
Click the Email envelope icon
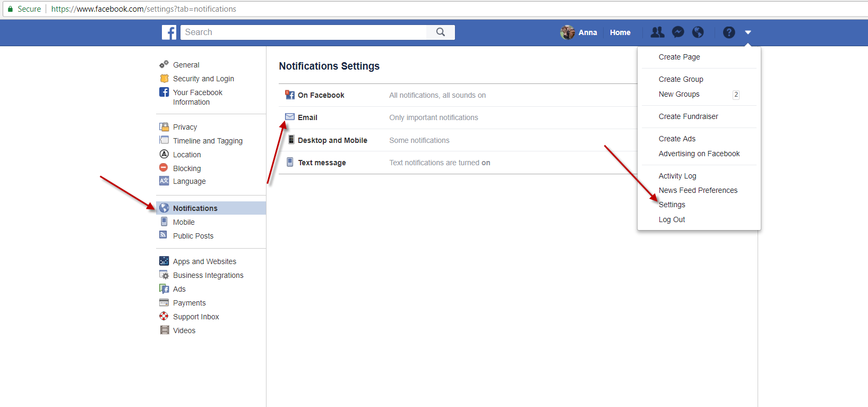290,117
